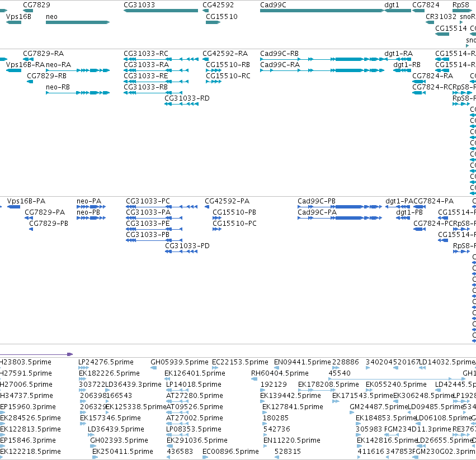
Task: Select the CG31033 gene bar
Action: (161, 11)
